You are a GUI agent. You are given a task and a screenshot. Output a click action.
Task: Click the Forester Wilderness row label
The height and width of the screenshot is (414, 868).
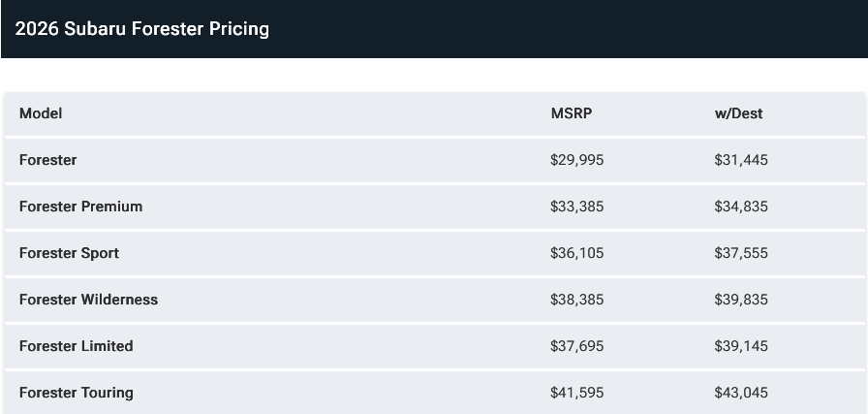click(x=88, y=300)
